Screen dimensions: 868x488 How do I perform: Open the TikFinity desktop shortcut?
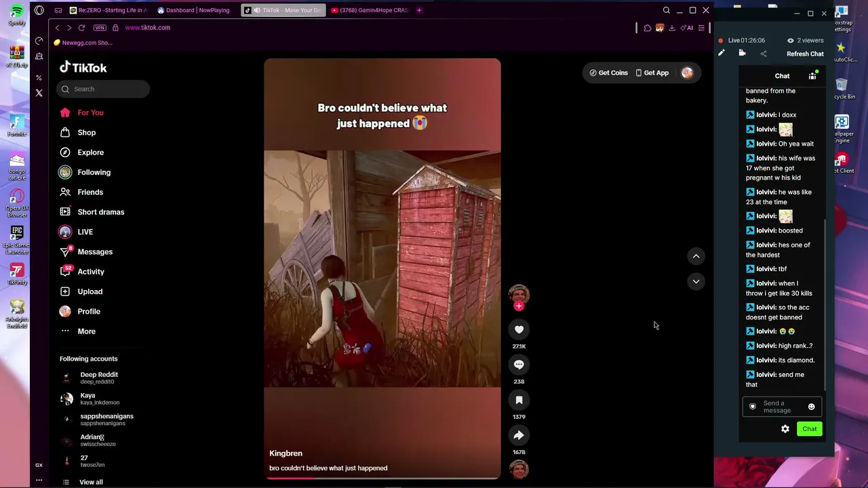(17, 274)
